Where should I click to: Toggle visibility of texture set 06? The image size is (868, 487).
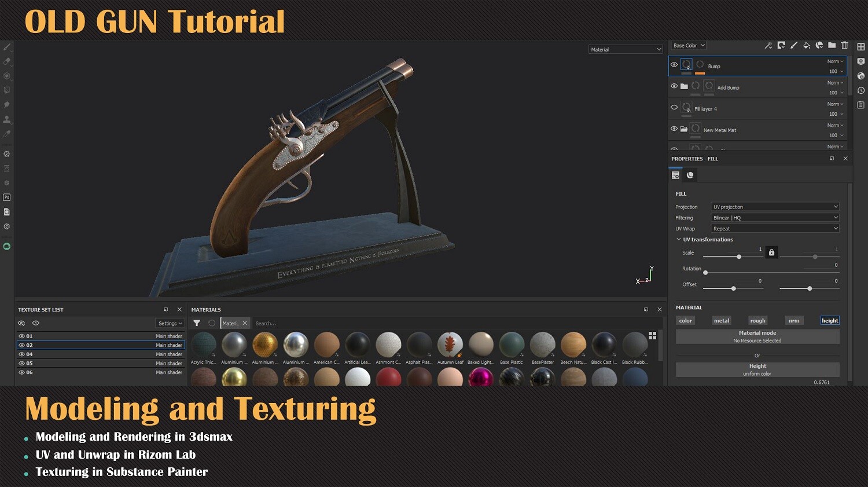[x=22, y=372]
